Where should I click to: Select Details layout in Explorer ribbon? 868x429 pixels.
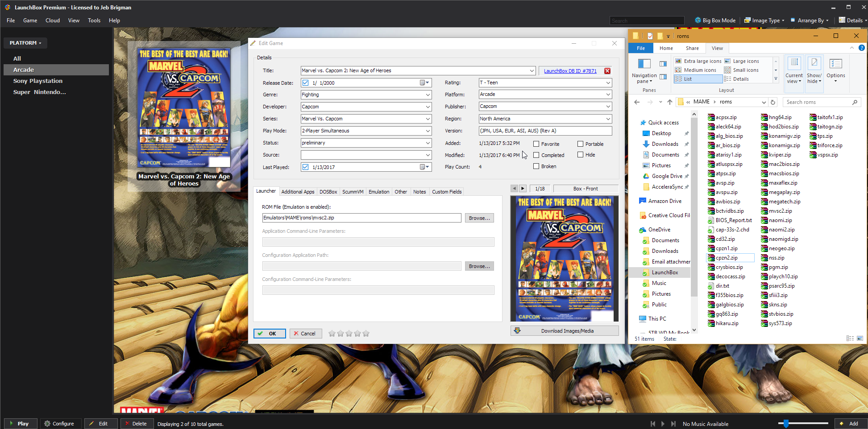click(737, 79)
